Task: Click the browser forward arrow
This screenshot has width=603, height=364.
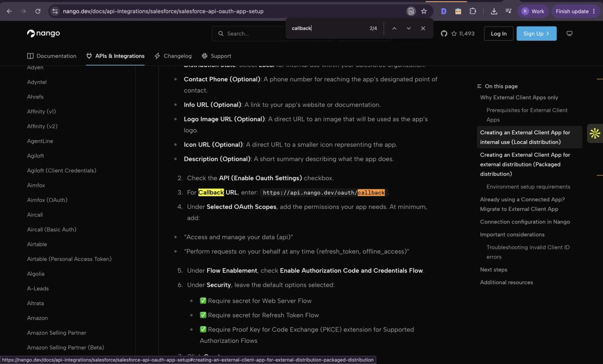Action: point(23,11)
